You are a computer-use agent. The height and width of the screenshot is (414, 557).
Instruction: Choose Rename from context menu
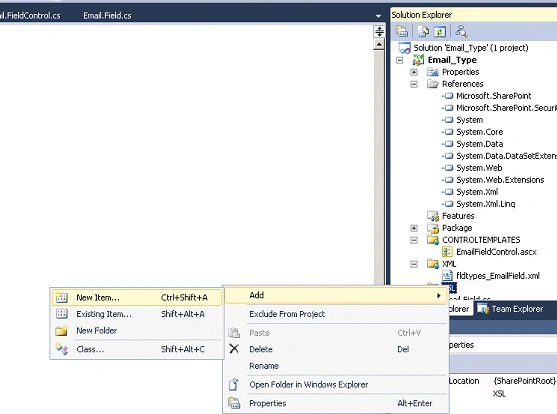click(x=336, y=366)
